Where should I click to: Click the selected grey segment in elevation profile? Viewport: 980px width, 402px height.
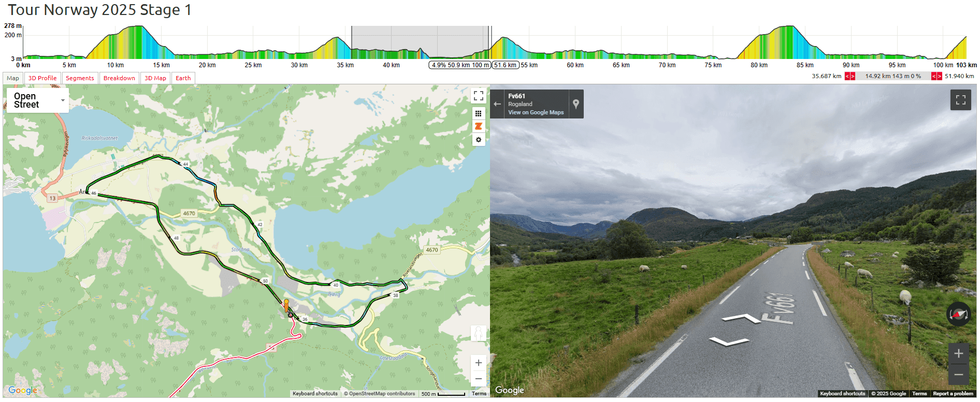(x=420, y=42)
